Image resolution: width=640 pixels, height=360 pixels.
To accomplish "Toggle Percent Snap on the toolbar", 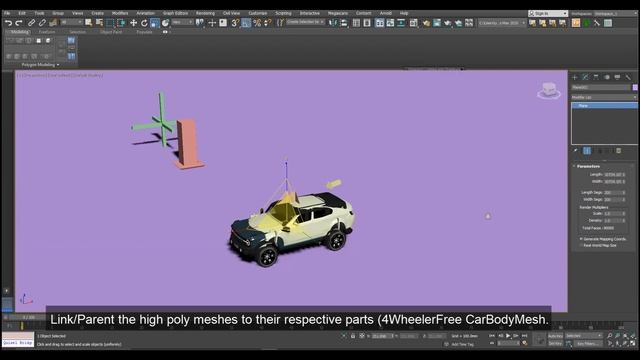I will 257,23.
